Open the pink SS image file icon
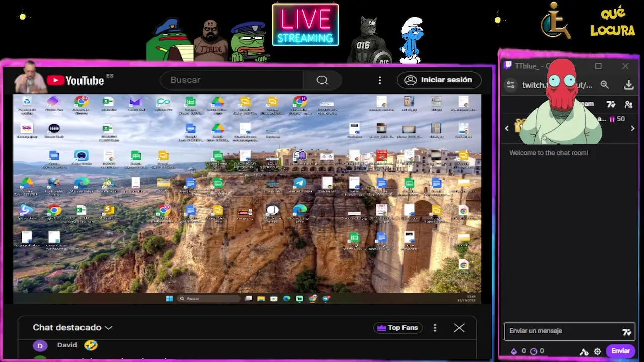 (27, 129)
